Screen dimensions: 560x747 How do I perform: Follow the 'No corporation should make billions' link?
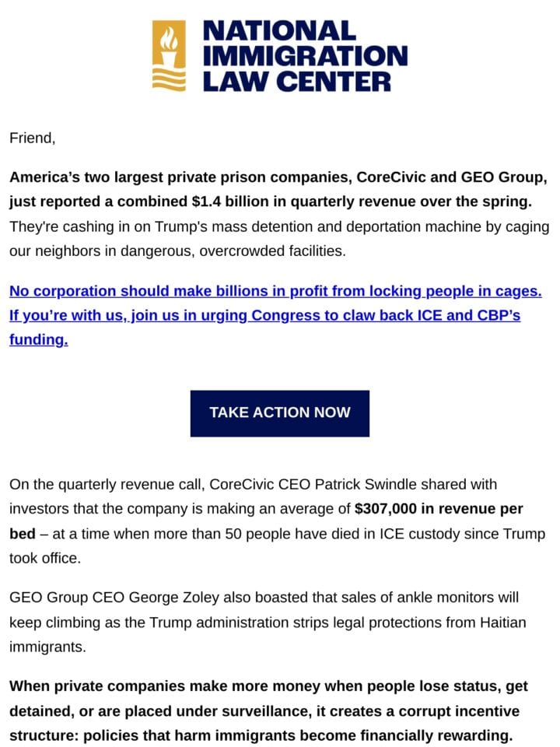pyautogui.click(x=275, y=290)
